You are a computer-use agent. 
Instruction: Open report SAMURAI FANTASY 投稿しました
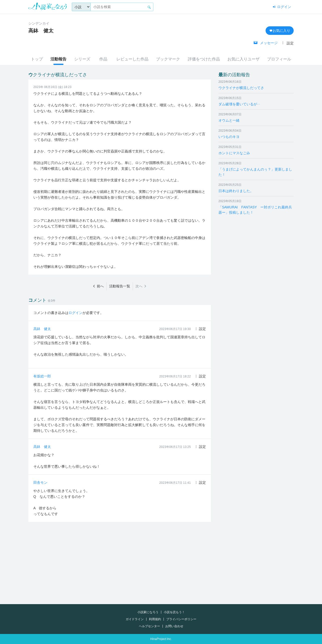pyautogui.click(x=255, y=210)
